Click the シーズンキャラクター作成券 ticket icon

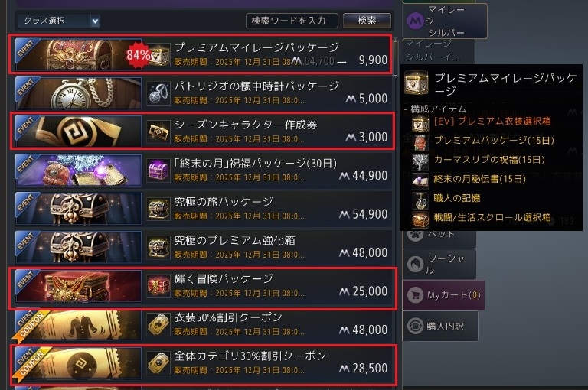point(158,132)
